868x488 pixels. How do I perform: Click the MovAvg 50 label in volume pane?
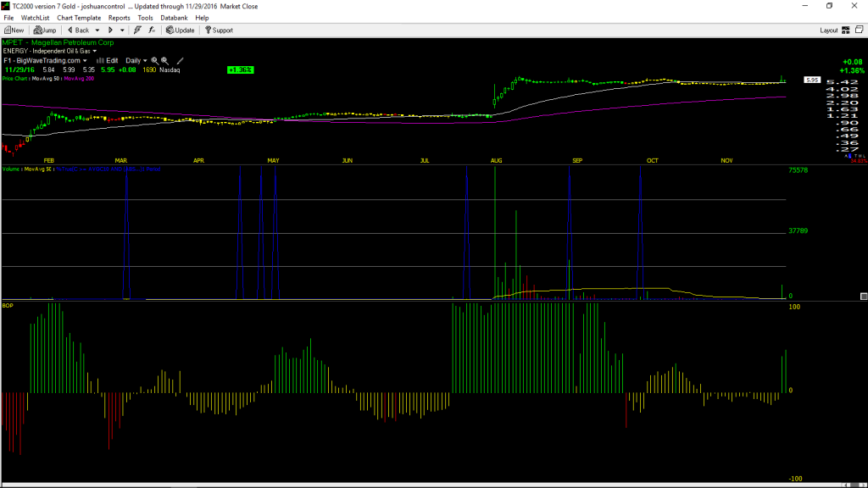coord(38,169)
